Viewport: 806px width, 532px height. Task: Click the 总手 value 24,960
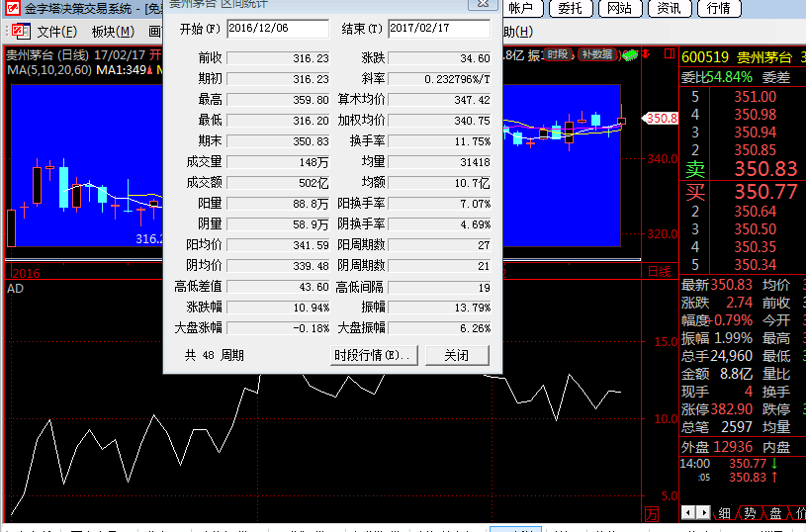(x=731, y=356)
